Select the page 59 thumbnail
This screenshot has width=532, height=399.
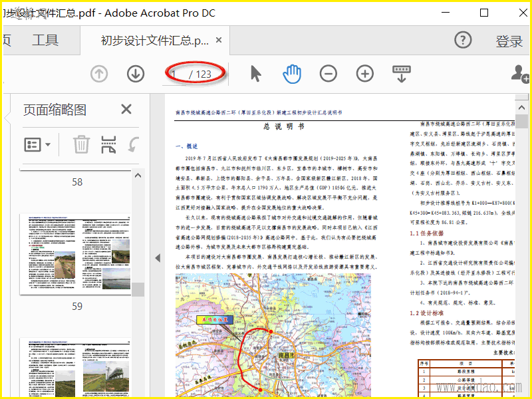click(x=75, y=254)
